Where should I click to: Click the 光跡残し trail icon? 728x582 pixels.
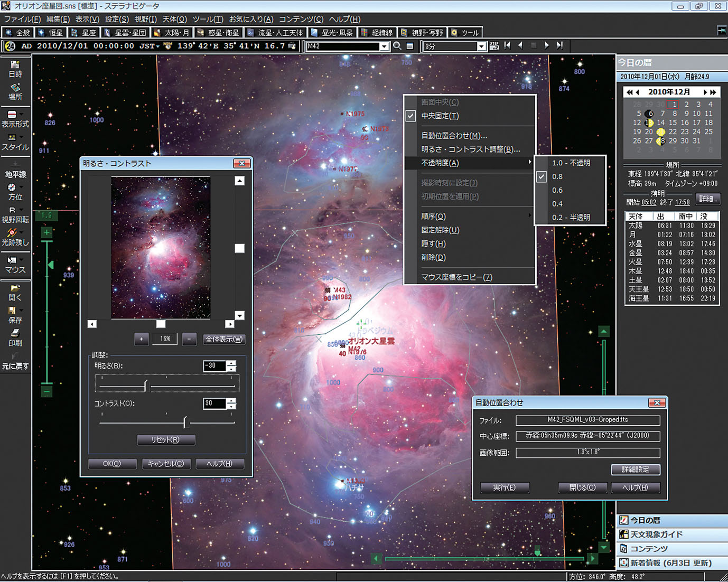(x=12, y=232)
